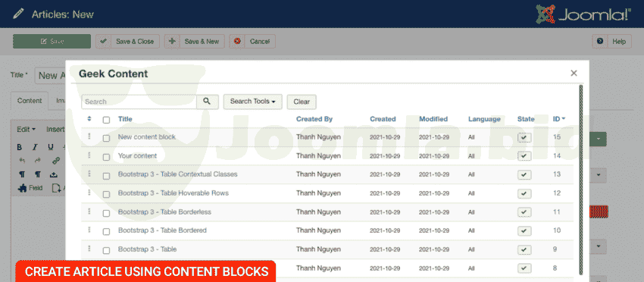644x282 pixels.
Task: Toggle italic formatting in editor
Action: (35, 147)
